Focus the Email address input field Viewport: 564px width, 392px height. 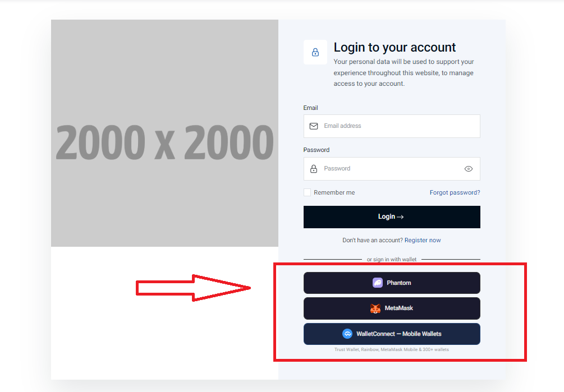coord(392,126)
